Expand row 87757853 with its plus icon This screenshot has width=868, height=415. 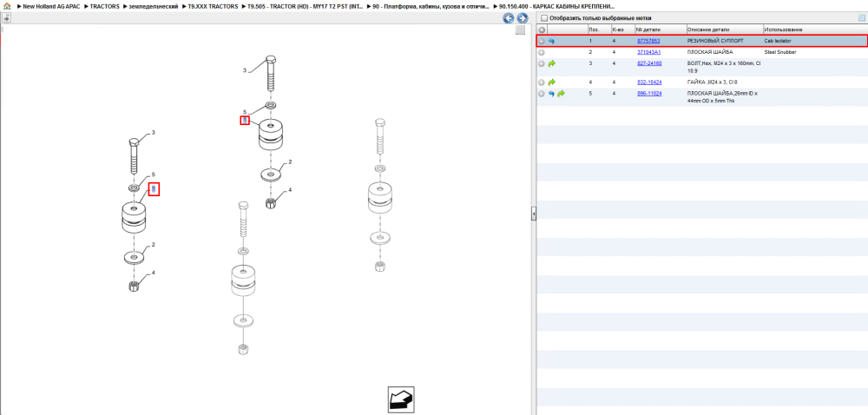pos(542,41)
